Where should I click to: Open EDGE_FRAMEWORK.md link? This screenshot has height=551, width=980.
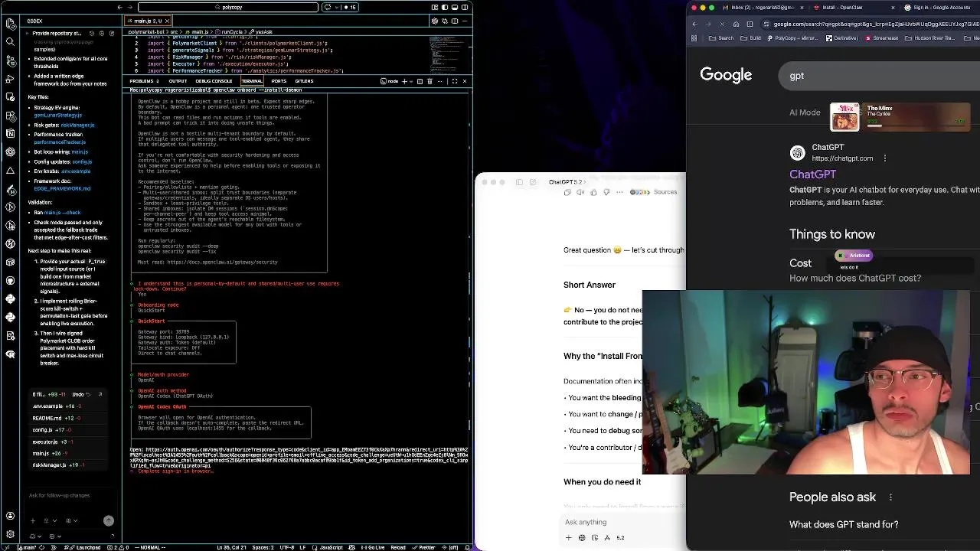pos(62,188)
